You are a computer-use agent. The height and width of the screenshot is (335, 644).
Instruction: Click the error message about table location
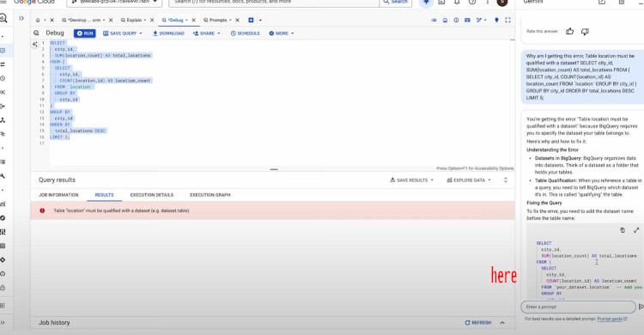(x=122, y=210)
